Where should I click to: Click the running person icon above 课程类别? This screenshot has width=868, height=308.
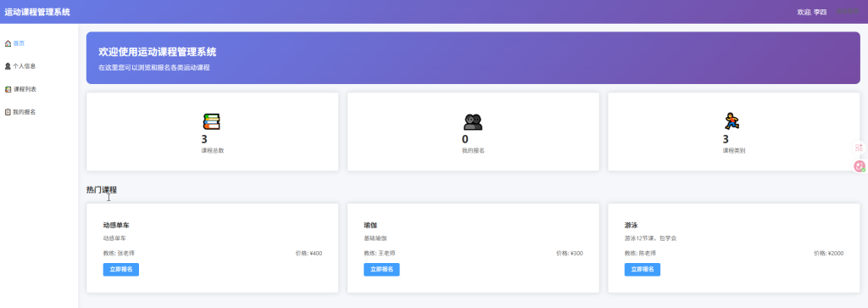[x=732, y=121]
